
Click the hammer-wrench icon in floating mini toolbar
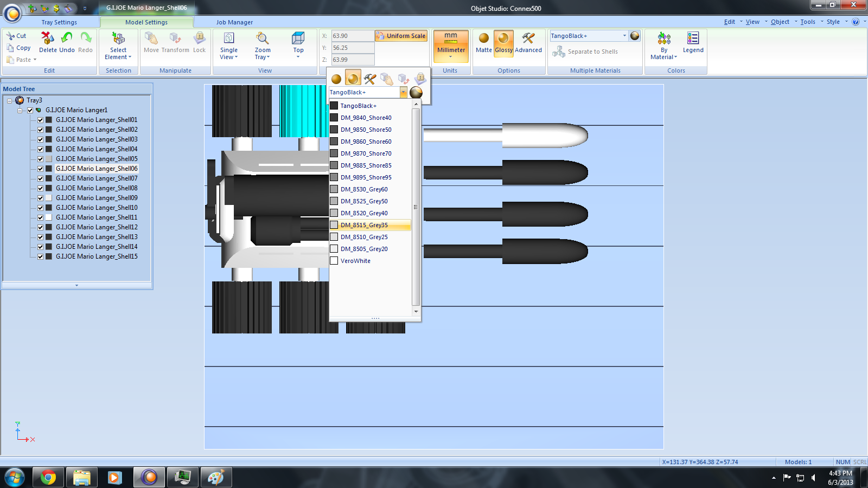pyautogui.click(x=370, y=79)
